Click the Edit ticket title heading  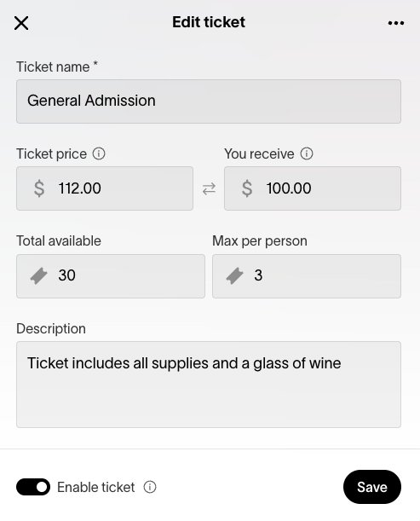click(x=209, y=22)
